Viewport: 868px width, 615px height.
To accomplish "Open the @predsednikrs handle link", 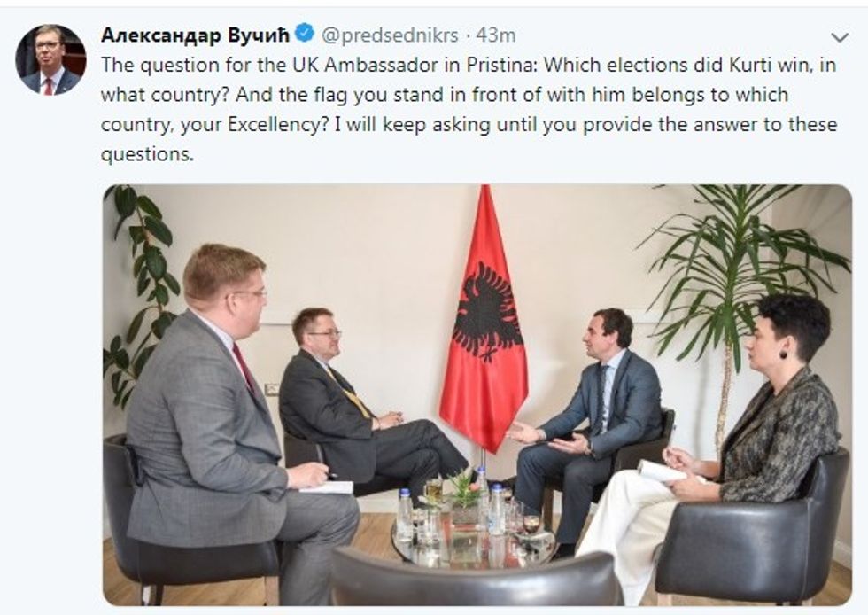I will click(x=390, y=35).
